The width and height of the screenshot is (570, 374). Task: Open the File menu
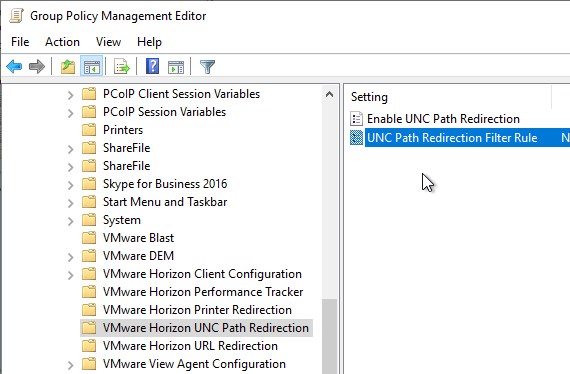[x=20, y=42]
